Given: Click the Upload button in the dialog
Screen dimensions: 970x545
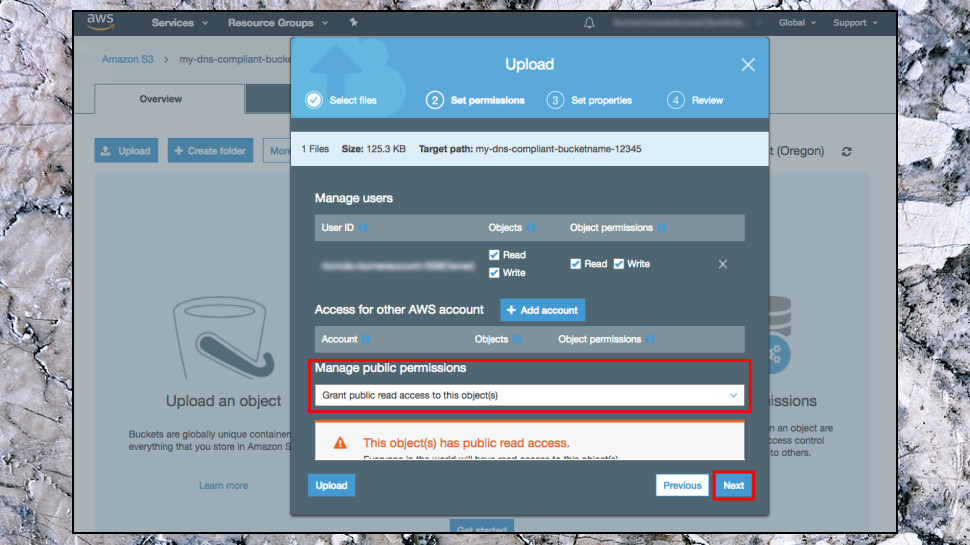Looking at the screenshot, I should (x=331, y=486).
